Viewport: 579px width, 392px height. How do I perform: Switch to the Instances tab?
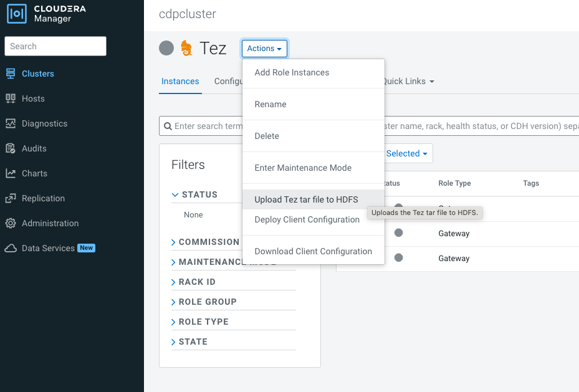(180, 81)
